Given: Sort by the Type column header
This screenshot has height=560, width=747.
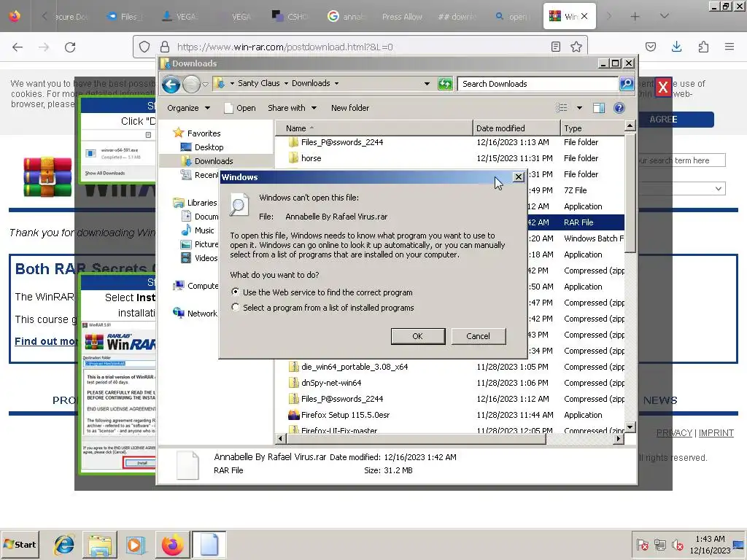Looking at the screenshot, I should [x=592, y=128].
